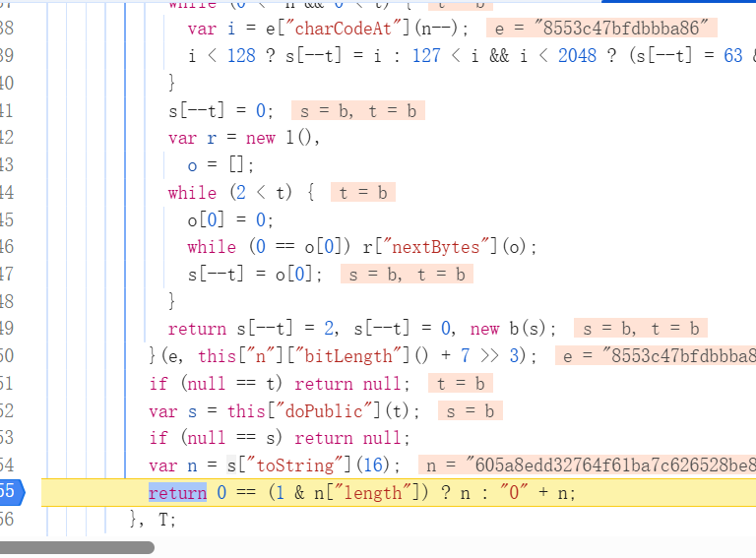Click "new l()" on line 42
This screenshot has width=756, height=558.
pos(279,139)
